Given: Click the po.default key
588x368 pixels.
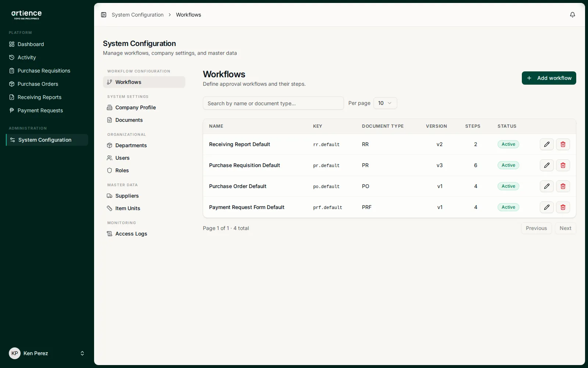Looking at the screenshot, I should (x=326, y=187).
